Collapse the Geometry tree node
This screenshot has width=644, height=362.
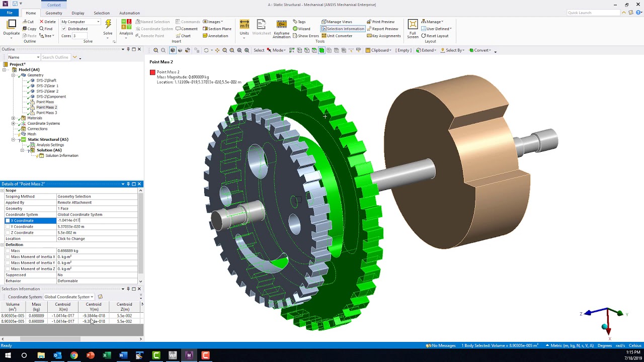[x=14, y=75]
